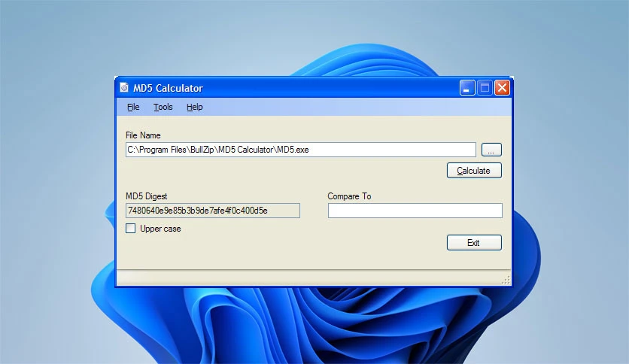Click the "MD5 Calculator" window title text
Image resolution: width=629 pixels, height=364 pixels.
168,88
